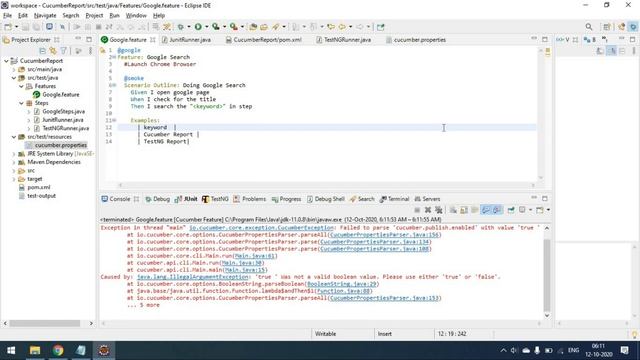Click the New file toolbar icon
Image resolution: width=640 pixels, height=360 pixels.
pos(8,27)
